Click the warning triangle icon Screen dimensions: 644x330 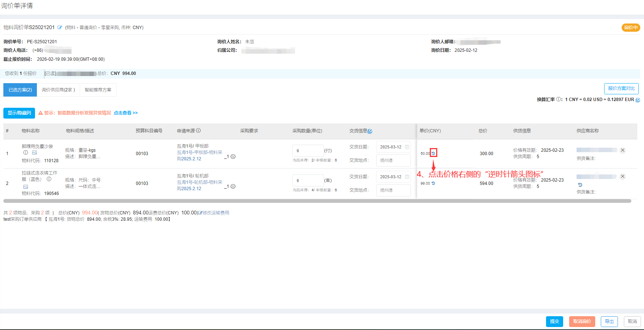click(41, 113)
